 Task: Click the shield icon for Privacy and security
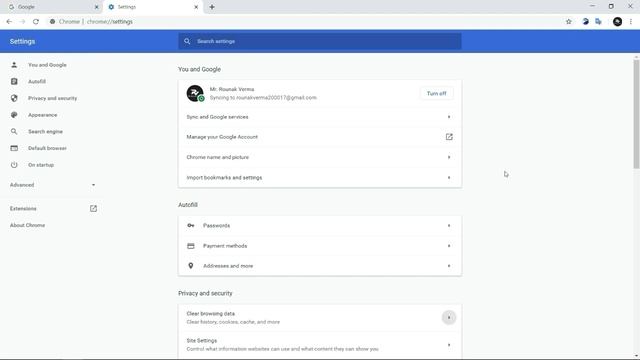pyautogui.click(x=14, y=98)
